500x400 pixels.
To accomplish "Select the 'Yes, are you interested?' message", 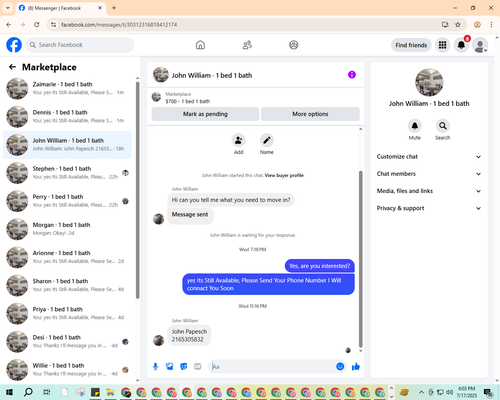I will click(320, 266).
